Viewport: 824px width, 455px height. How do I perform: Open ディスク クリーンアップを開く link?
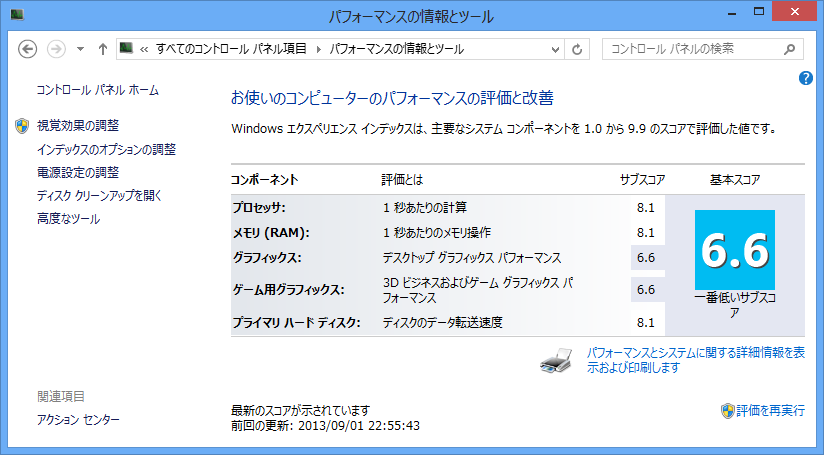tap(99, 195)
